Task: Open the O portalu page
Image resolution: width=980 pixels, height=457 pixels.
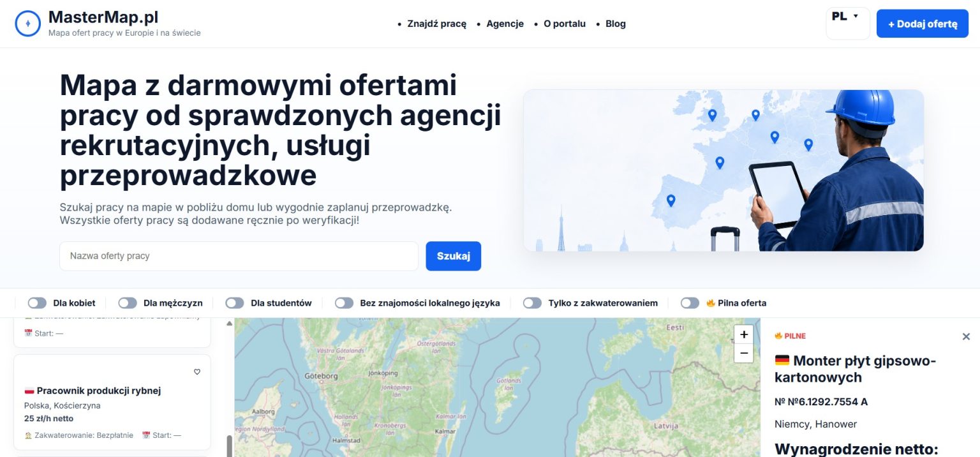Action: pos(565,24)
